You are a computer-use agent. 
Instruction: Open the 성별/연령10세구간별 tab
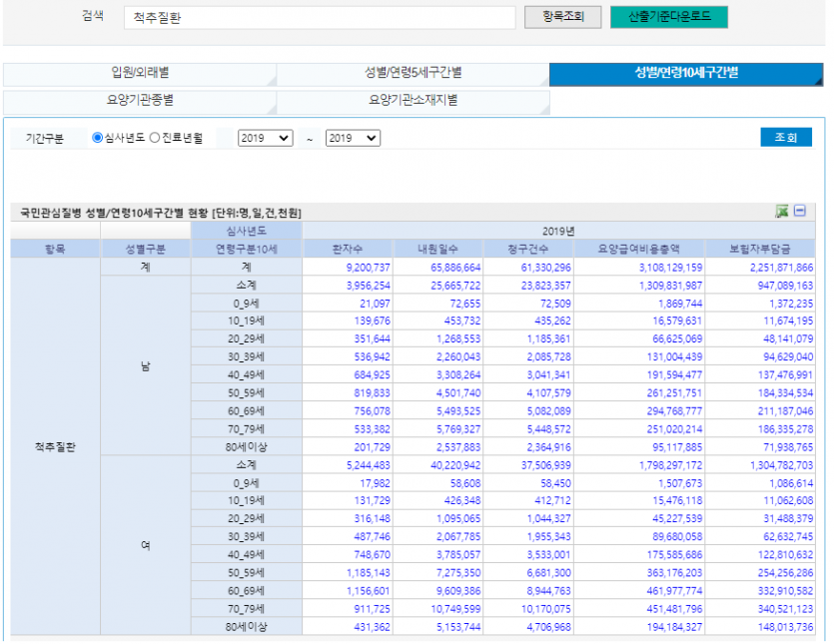[685, 74]
